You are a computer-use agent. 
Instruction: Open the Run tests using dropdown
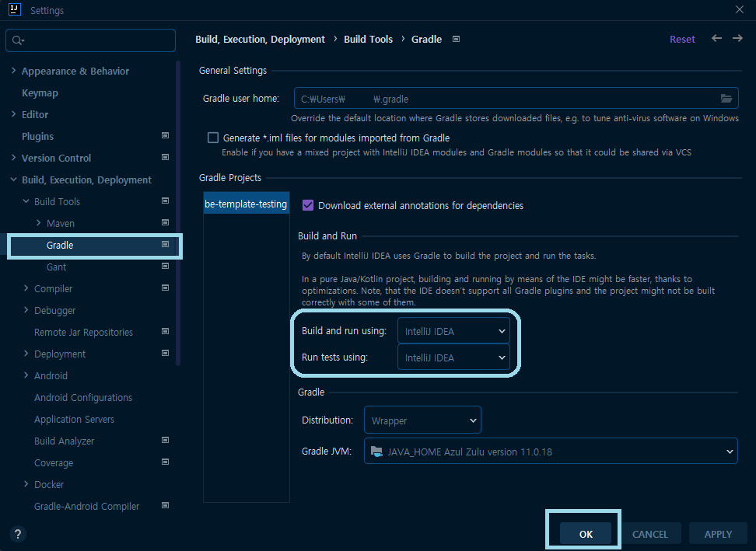tap(453, 357)
